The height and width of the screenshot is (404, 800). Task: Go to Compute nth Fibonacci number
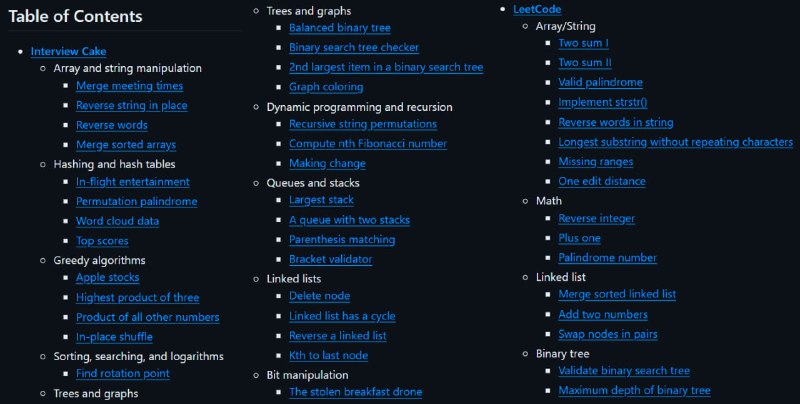coord(368,144)
